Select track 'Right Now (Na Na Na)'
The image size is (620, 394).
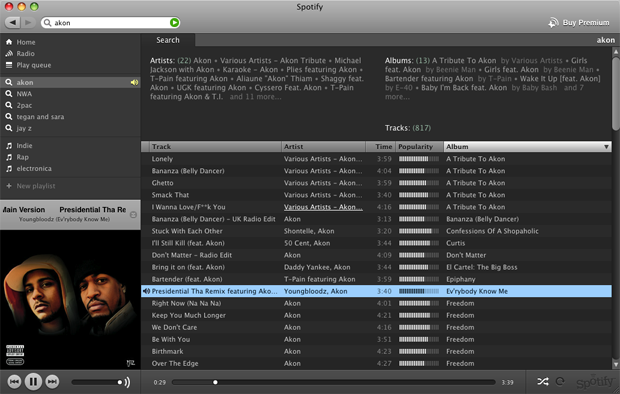[186, 303]
